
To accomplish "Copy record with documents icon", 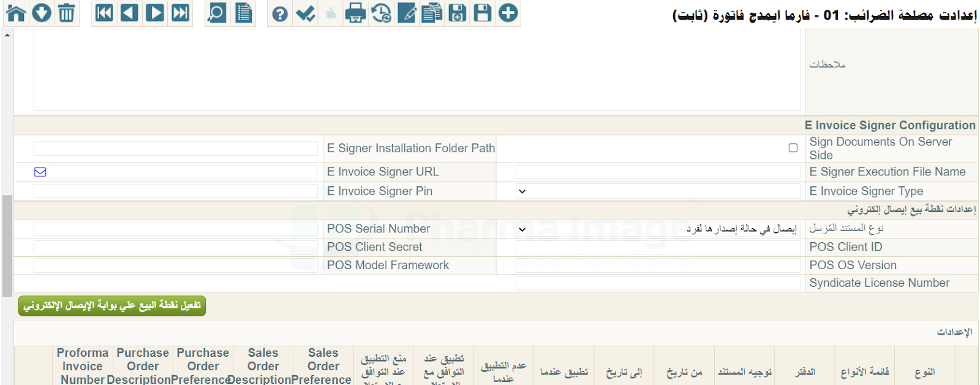I will pos(432,13).
